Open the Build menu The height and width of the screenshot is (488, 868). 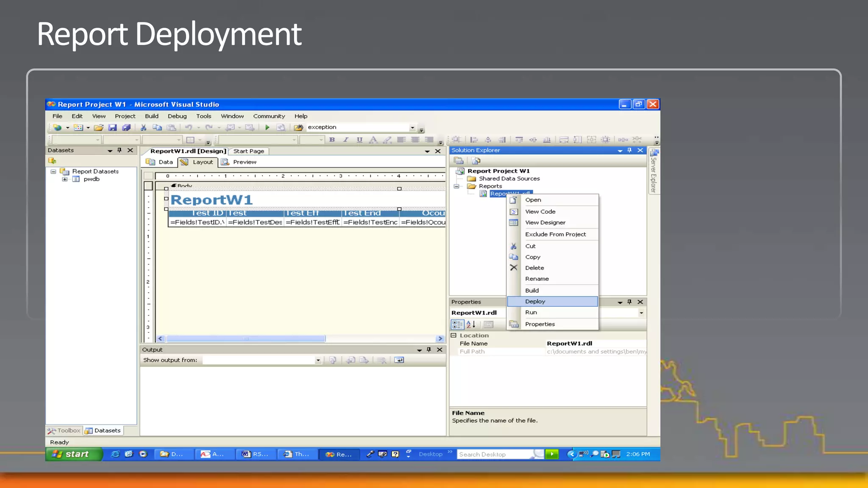click(x=152, y=116)
